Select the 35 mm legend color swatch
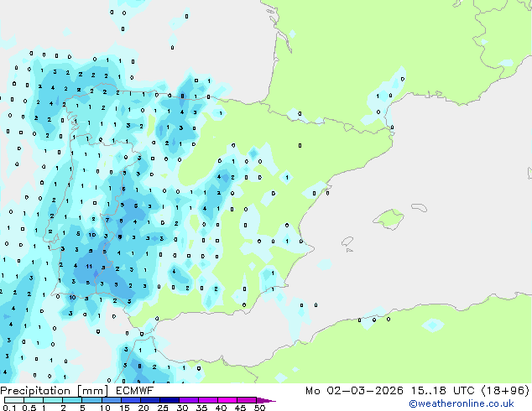Image resolution: width=532 pixels, height=411 pixels. pos(207,400)
